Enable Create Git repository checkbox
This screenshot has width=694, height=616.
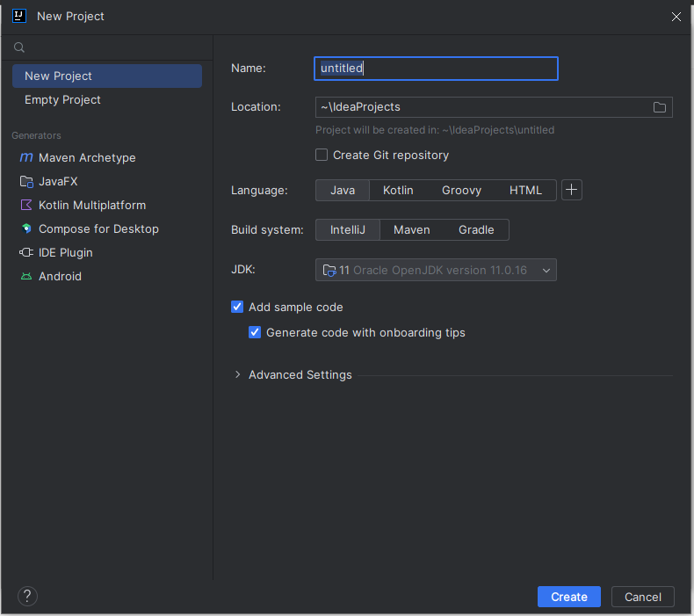[x=322, y=155]
